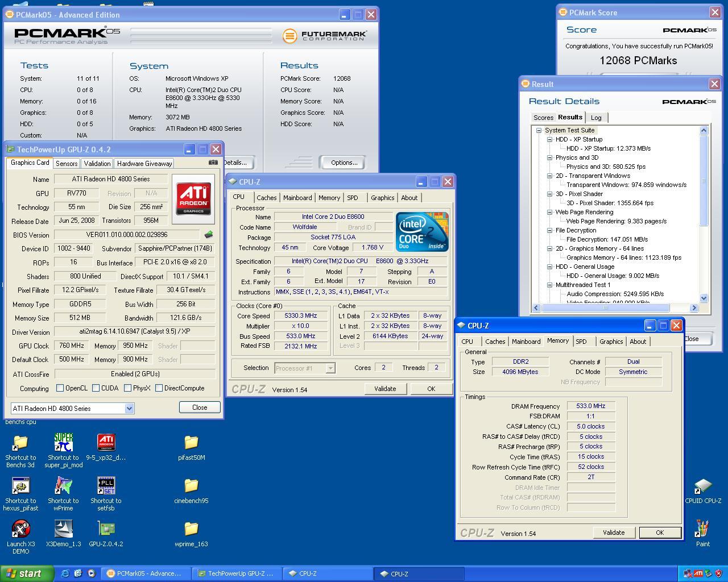Collapse the 2D - Graphics Memory - 64 lines node

[x=550, y=248]
